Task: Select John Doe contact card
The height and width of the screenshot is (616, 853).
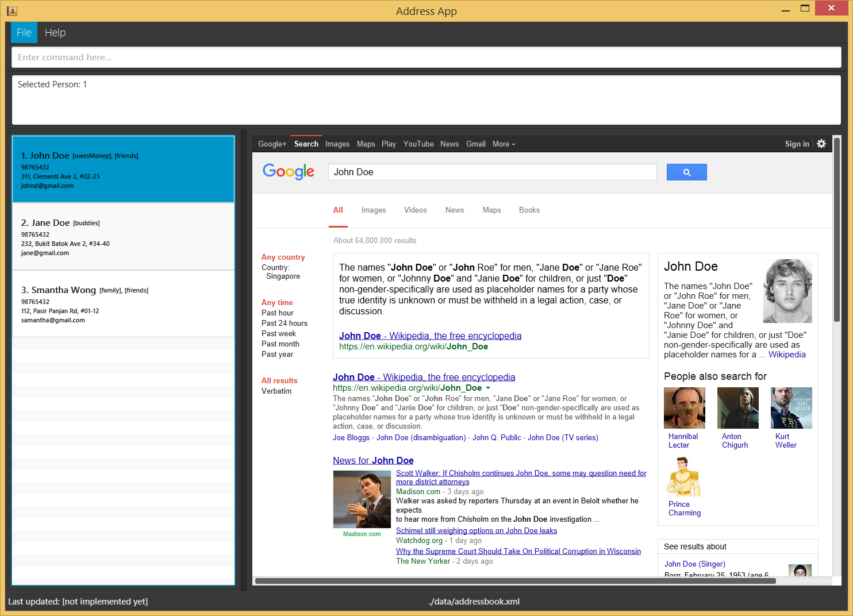Action: [x=124, y=170]
